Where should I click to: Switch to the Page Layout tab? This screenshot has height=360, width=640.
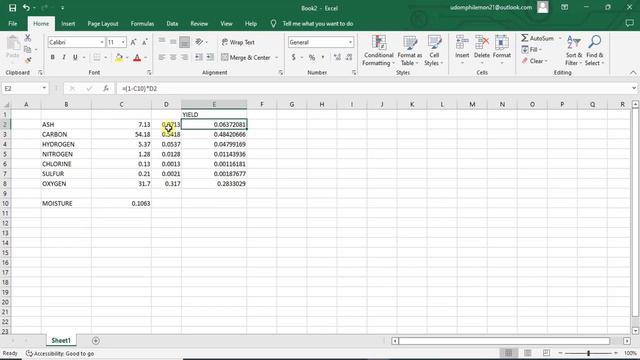[103, 24]
